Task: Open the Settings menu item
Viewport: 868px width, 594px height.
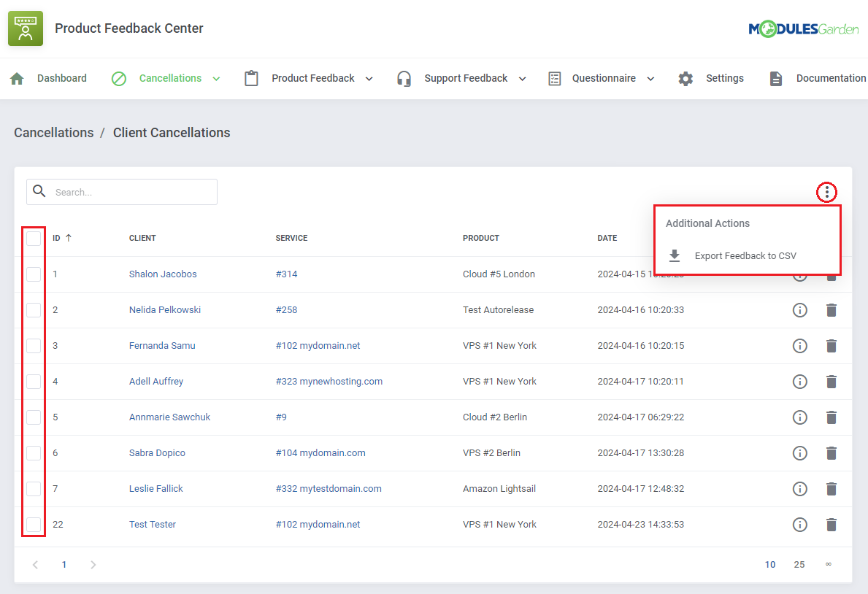Action: [x=725, y=78]
